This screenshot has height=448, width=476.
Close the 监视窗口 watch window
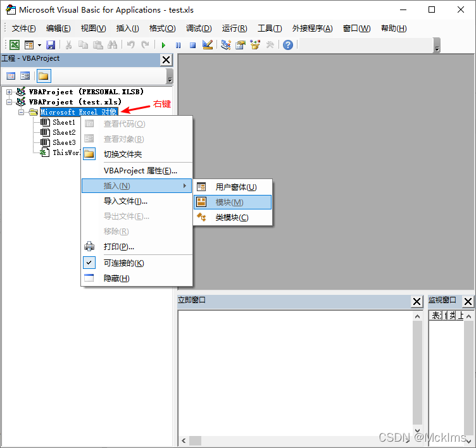coord(468,301)
